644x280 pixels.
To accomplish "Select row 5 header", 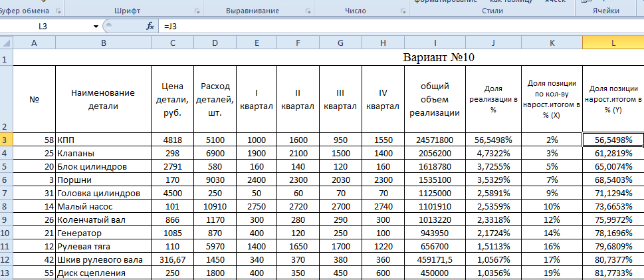I will (7, 167).
